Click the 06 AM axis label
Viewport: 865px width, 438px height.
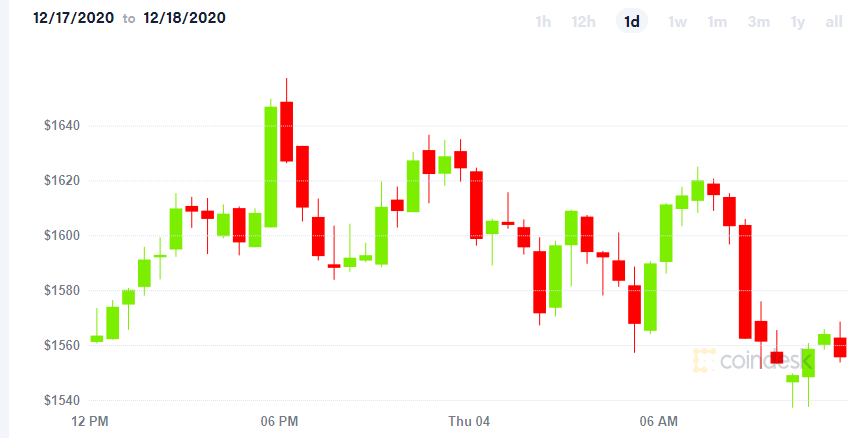pyautogui.click(x=659, y=422)
